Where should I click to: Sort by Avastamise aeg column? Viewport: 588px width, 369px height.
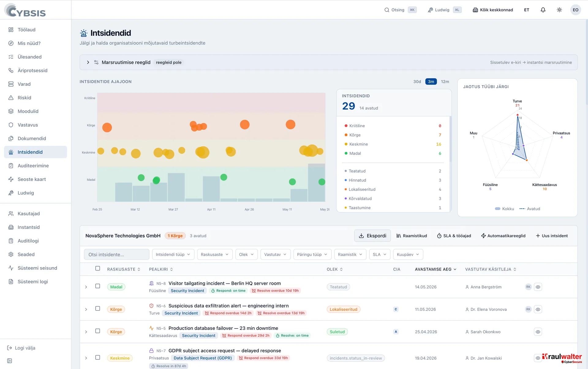[x=436, y=269]
